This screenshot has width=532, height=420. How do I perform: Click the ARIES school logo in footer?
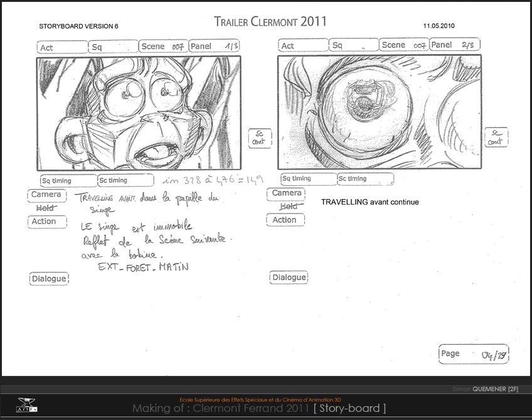[26, 405]
